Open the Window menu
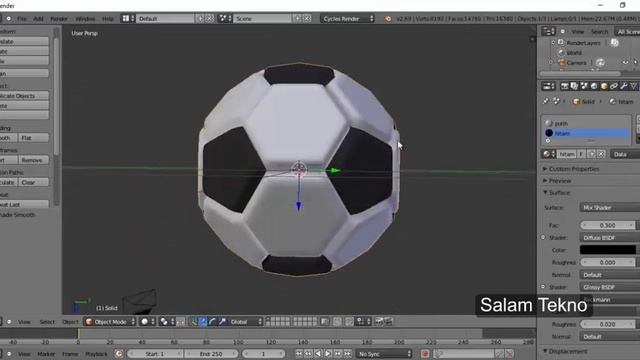Image resolution: width=640 pixels, height=360 pixels. pos(85,19)
